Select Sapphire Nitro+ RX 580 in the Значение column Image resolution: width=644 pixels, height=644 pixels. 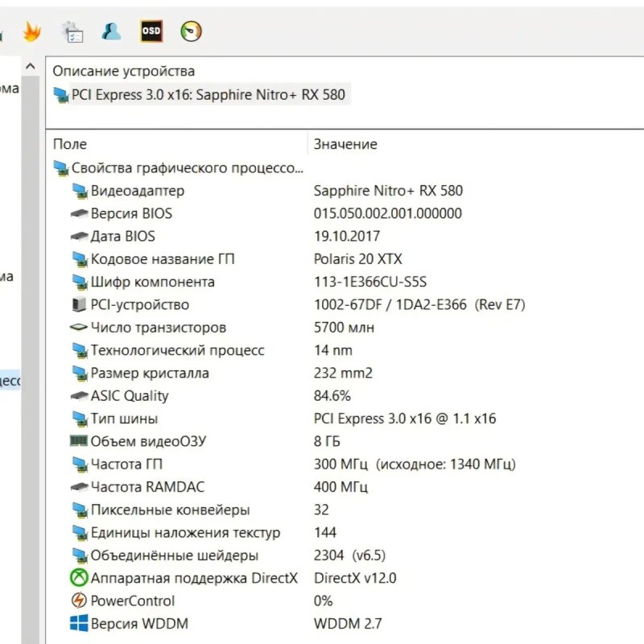coord(388,191)
